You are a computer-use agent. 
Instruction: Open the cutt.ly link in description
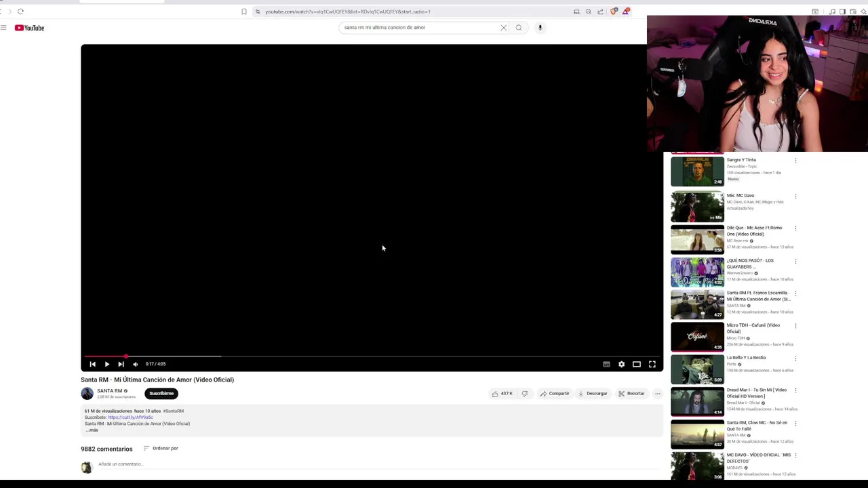click(130, 418)
